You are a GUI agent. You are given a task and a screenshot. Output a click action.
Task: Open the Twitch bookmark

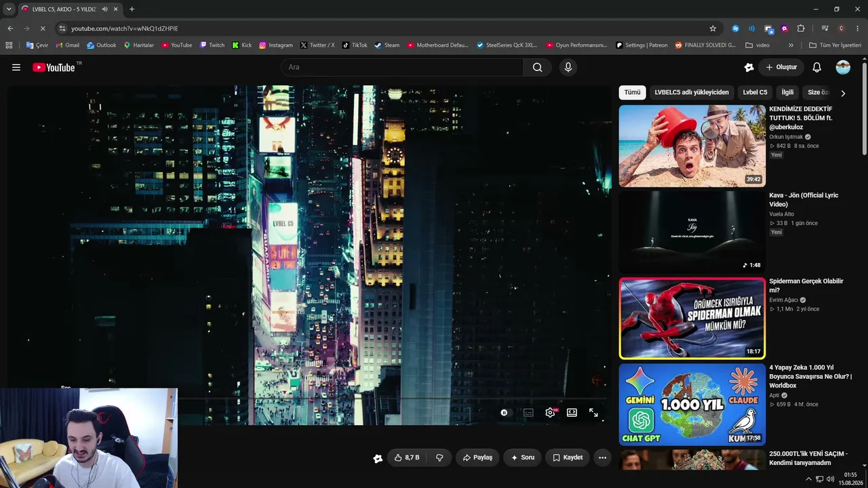pos(212,45)
